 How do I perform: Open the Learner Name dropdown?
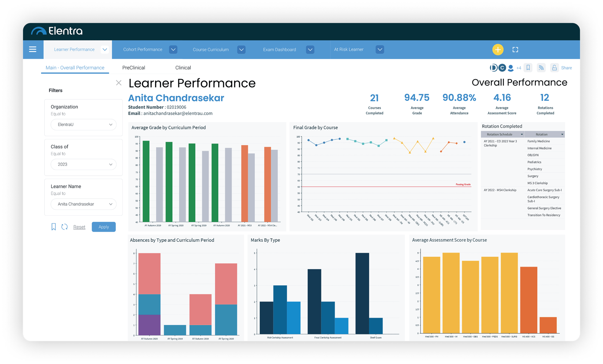tap(84, 204)
